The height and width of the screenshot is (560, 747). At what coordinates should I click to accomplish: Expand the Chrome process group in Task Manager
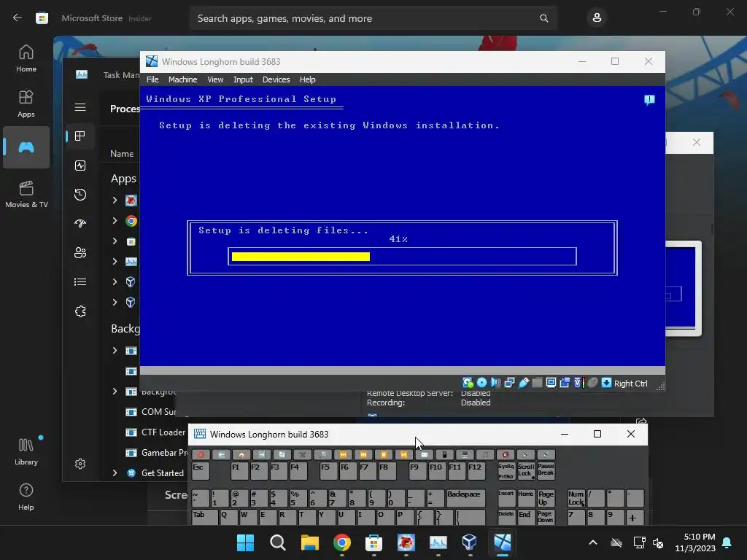click(115, 220)
